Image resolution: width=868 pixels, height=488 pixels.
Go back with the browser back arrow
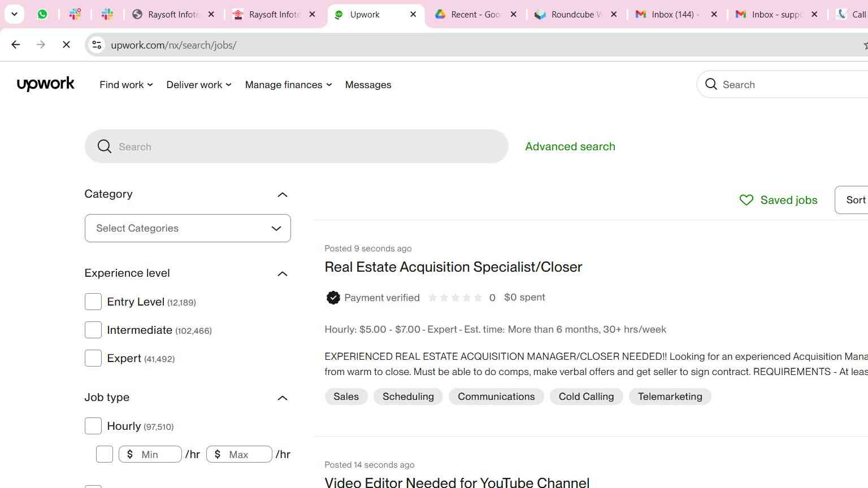point(16,45)
